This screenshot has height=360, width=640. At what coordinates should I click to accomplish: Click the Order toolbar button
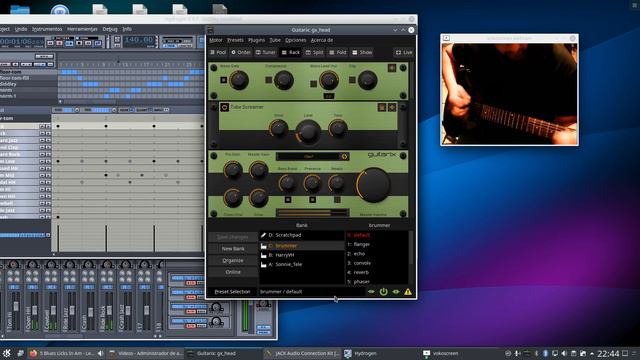241,52
